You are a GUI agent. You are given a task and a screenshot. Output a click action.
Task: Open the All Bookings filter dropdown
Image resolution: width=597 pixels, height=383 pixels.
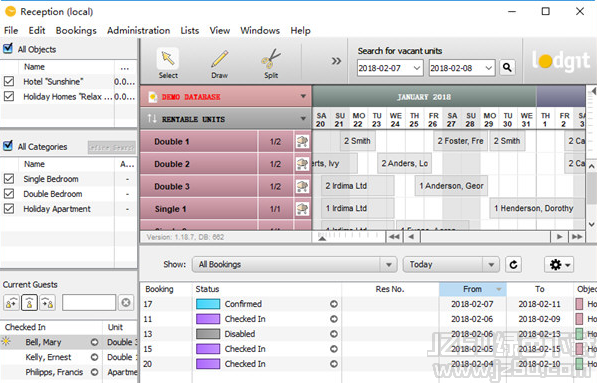pyautogui.click(x=388, y=265)
